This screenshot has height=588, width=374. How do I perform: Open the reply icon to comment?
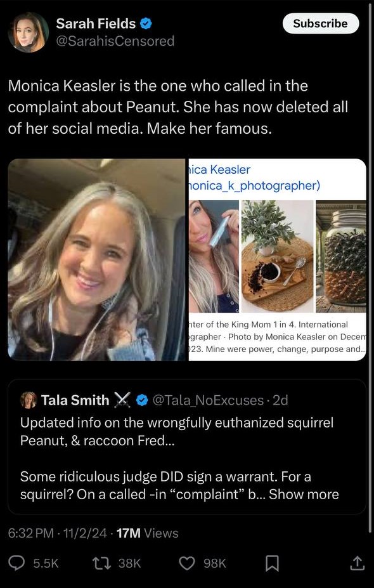(16, 563)
